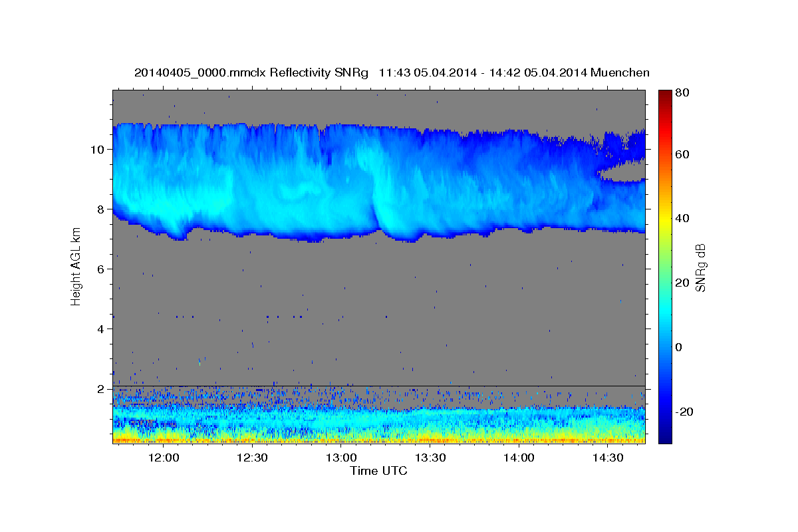
Task: Click the colorbar value 60
Action: [x=684, y=154]
